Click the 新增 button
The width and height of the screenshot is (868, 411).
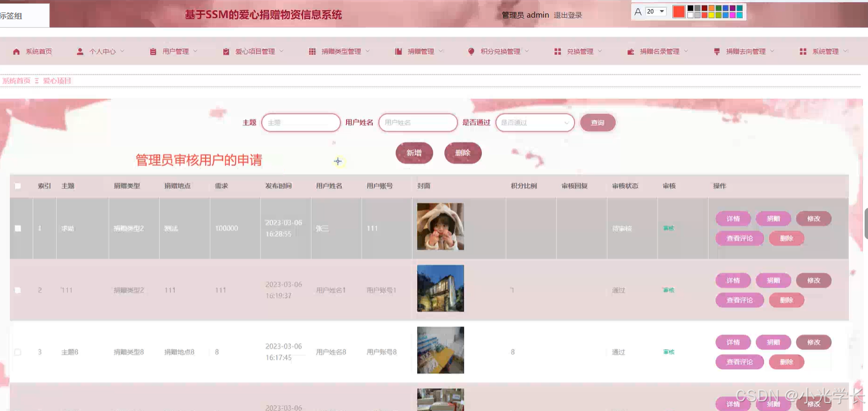click(x=414, y=153)
